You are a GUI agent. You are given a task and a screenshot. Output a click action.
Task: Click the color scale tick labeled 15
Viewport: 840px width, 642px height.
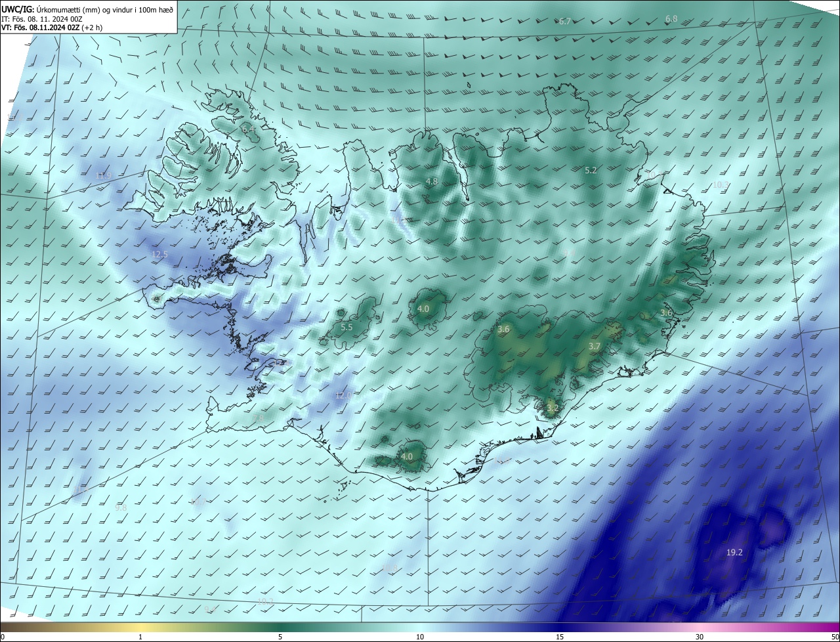(560, 637)
